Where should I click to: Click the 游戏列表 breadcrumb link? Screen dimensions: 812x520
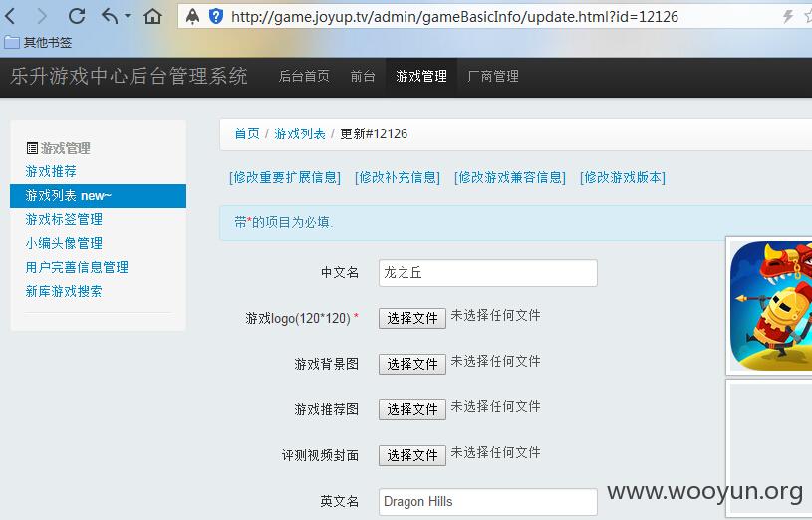[x=300, y=133]
